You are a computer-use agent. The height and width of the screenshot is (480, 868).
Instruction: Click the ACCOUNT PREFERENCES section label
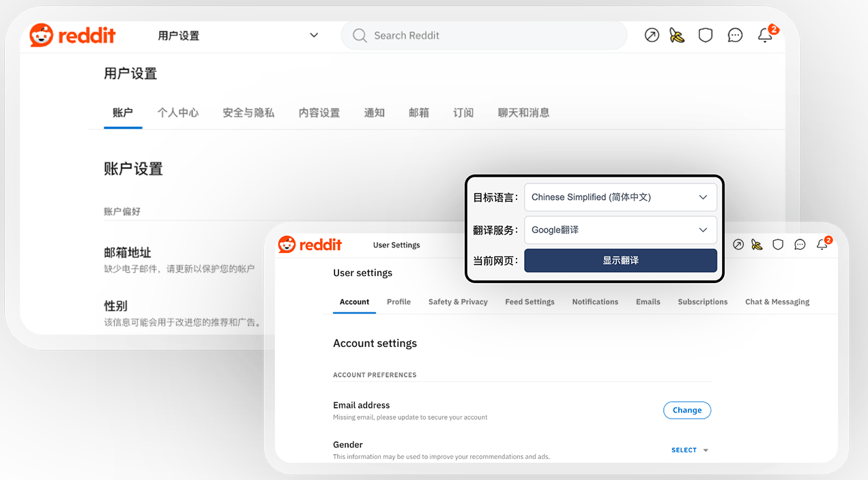click(x=375, y=375)
